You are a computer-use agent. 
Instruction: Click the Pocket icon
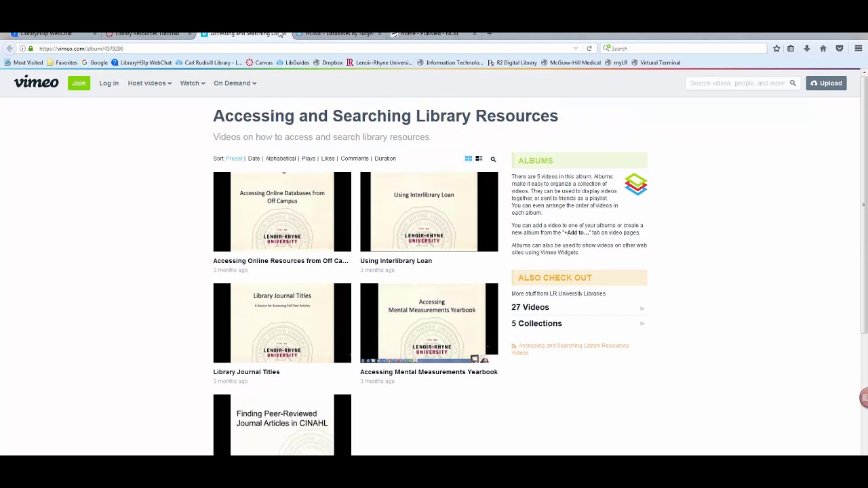[840, 49]
